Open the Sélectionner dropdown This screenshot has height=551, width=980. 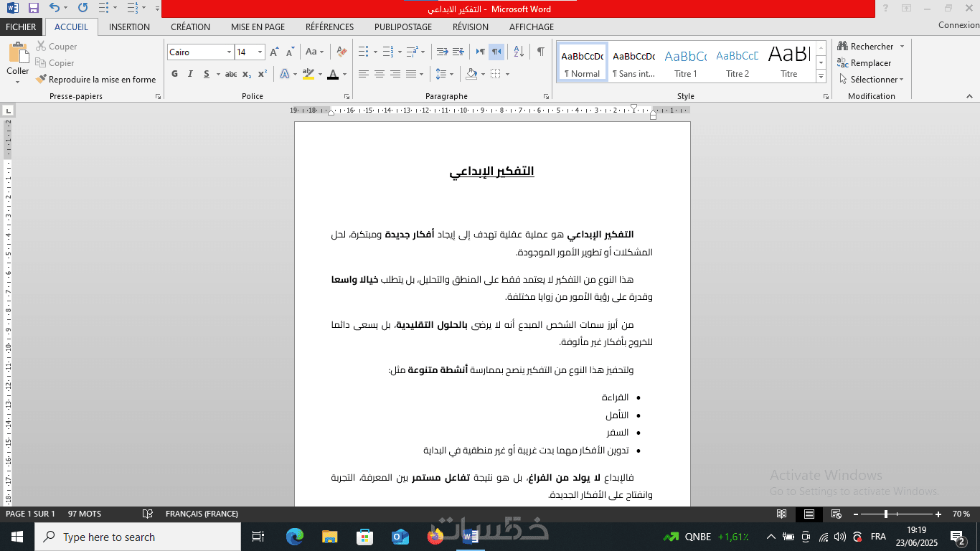870,80
